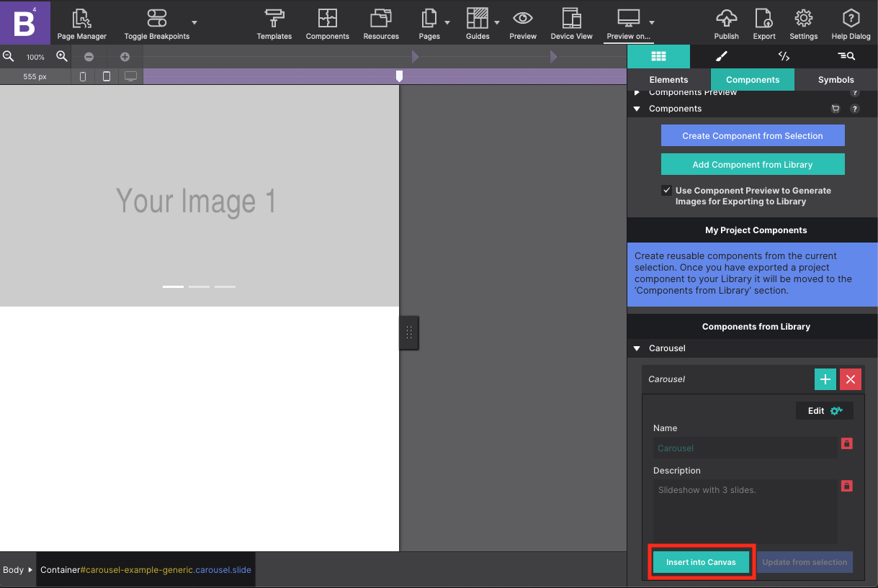This screenshot has height=588, width=878.
Task: Switch to the Symbols tab
Action: click(x=836, y=80)
